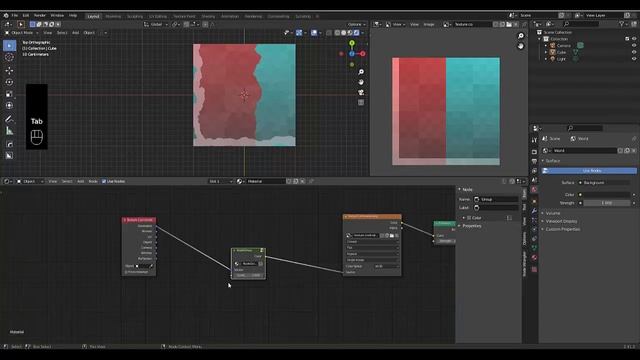
Task: Open the Help menu
Action: (x=73, y=16)
